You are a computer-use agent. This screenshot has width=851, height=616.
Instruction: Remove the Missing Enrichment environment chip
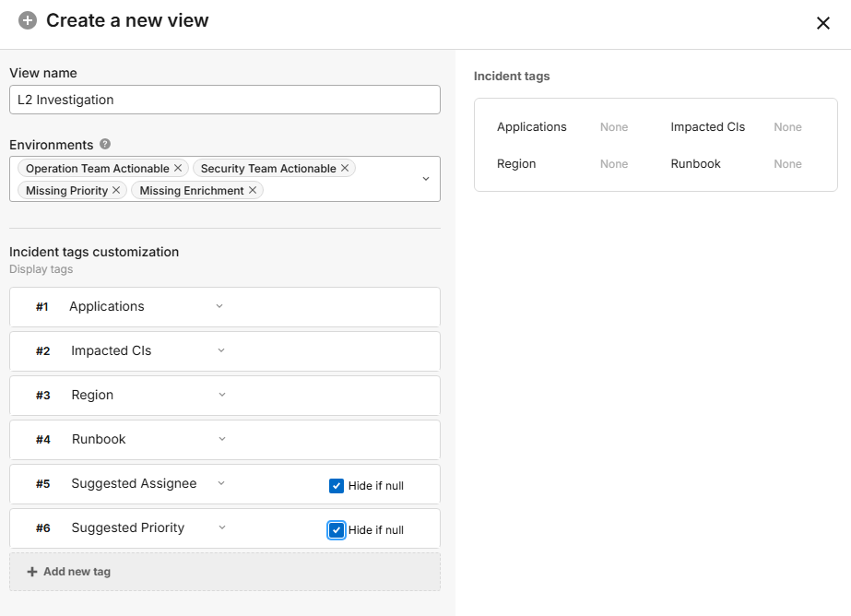(x=253, y=191)
